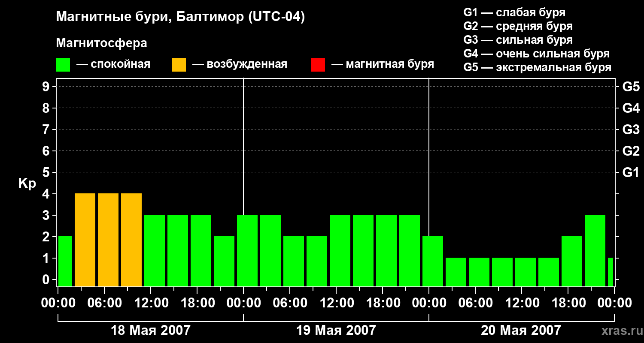Click the 'Kp' axis title
Screen dimensions: 644x343
[27, 184]
